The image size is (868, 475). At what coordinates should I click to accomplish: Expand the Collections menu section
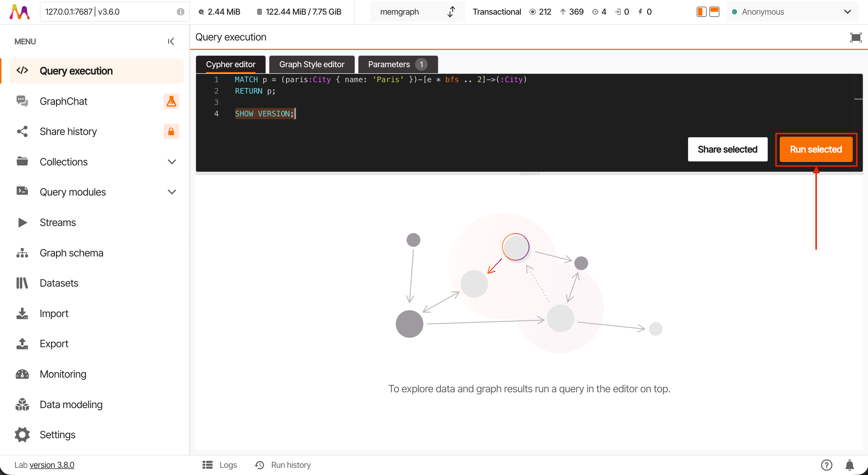[172, 162]
